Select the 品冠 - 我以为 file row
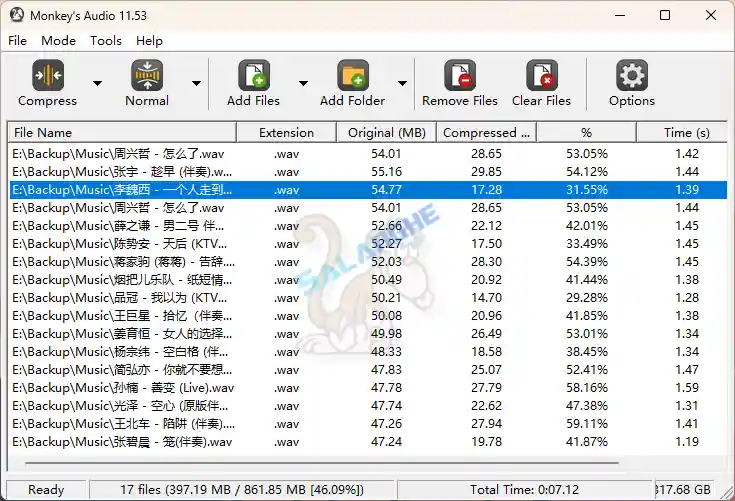This screenshot has width=735, height=501. coord(368,298)
